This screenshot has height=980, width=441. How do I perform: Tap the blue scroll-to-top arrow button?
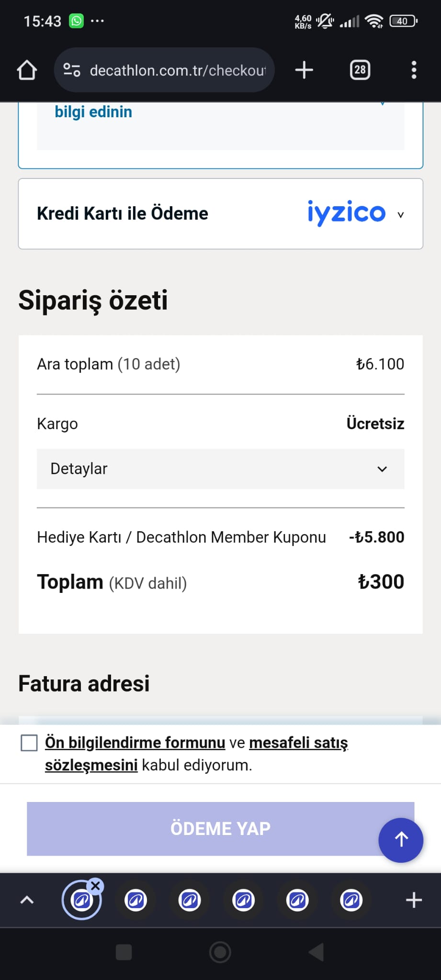[401, 840]
